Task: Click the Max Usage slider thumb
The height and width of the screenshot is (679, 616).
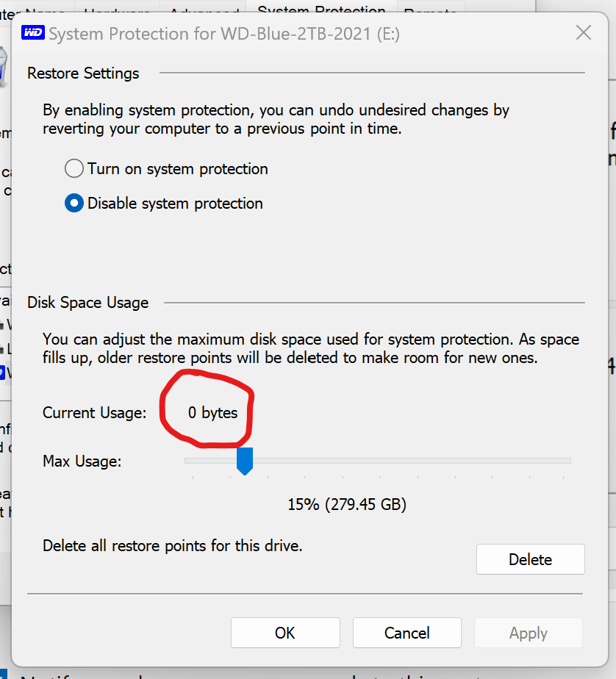Action: (245, 461)
